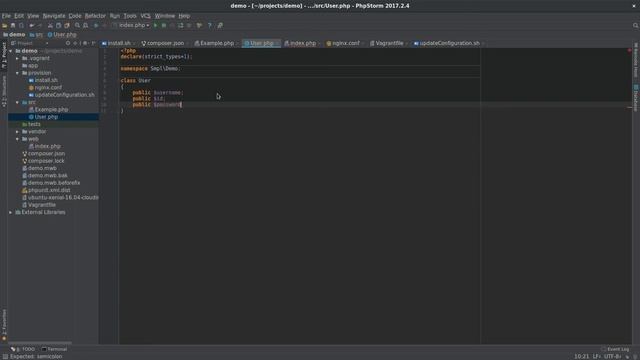The height and width of the screenshot is (360, 640).
Task: Open the TODO tool window button
Action: (x=23, y=349)
